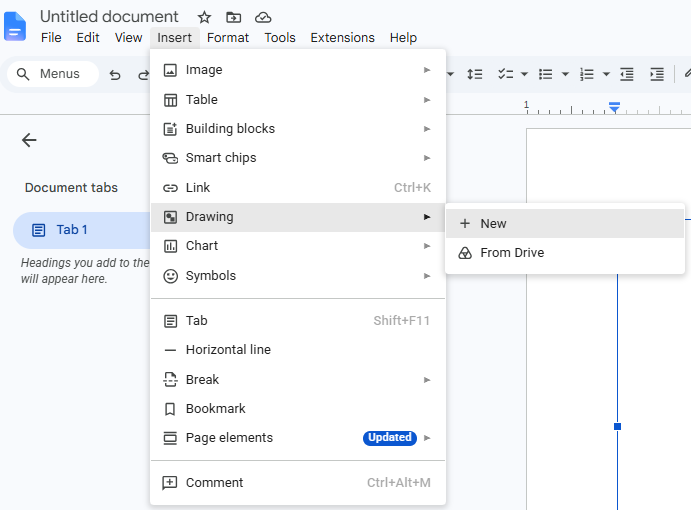The height and width of the screenshot is (510, 691).
Task: Star the Untitled document
Action: 204,18
